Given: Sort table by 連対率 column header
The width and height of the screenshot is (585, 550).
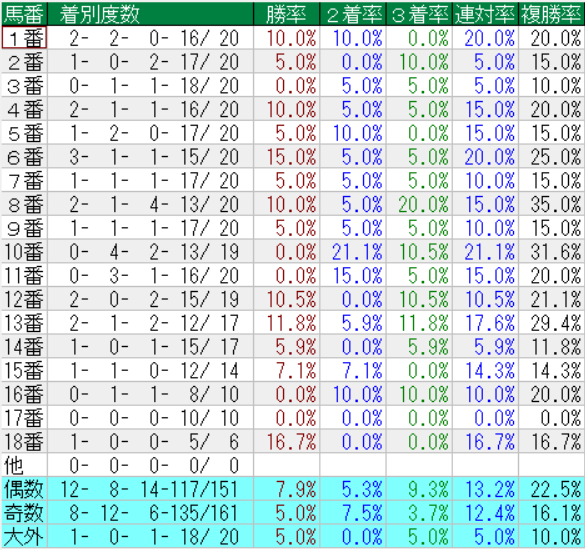Looking at the screenshot, I should [485, 14].
